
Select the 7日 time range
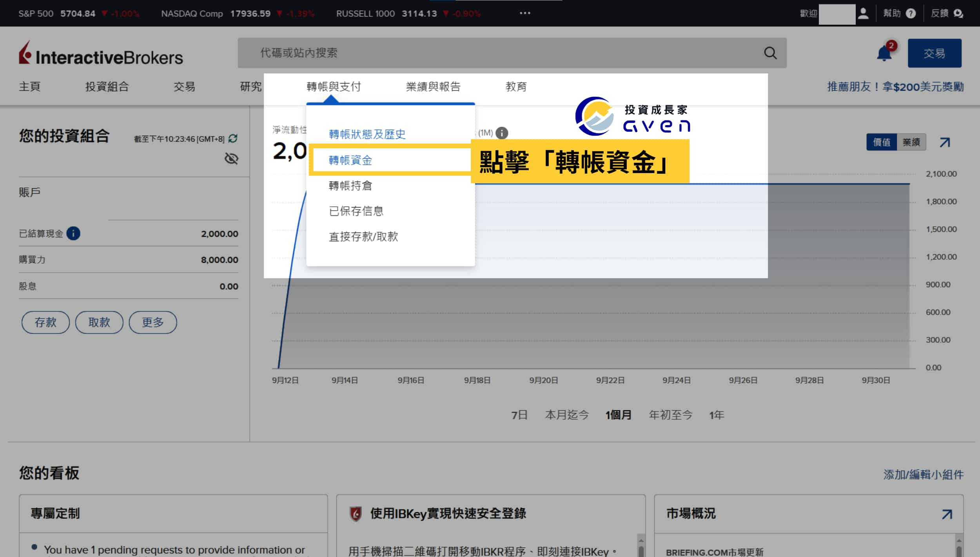pyautogui.click(x=519, y=415)
